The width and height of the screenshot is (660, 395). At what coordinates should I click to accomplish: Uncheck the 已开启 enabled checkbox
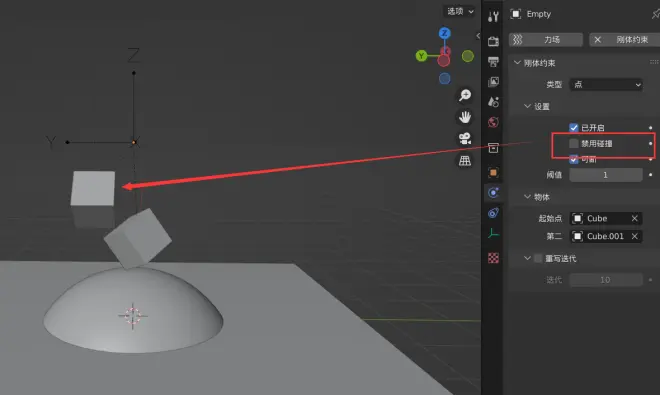pyautogui.click(x=573, y=128)
